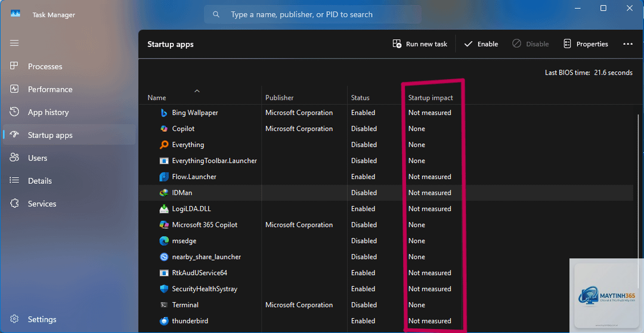
Task: Click the Task Manager app icon
Action: click(15, 14)
